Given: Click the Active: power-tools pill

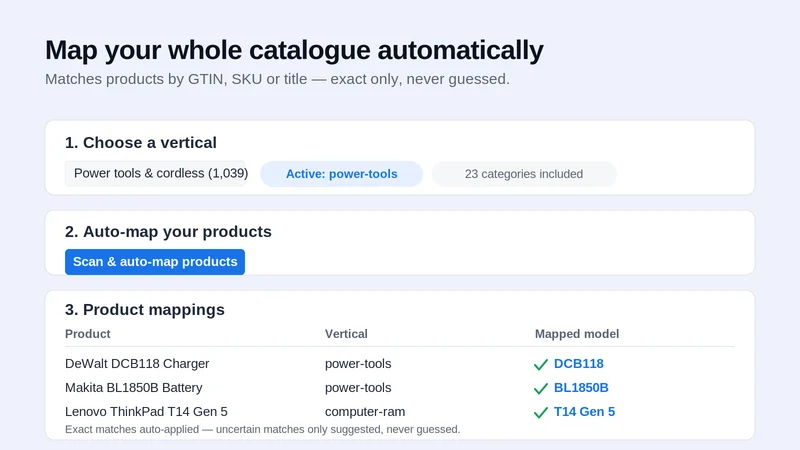Looking at the screenshot, I should (341, 174).
